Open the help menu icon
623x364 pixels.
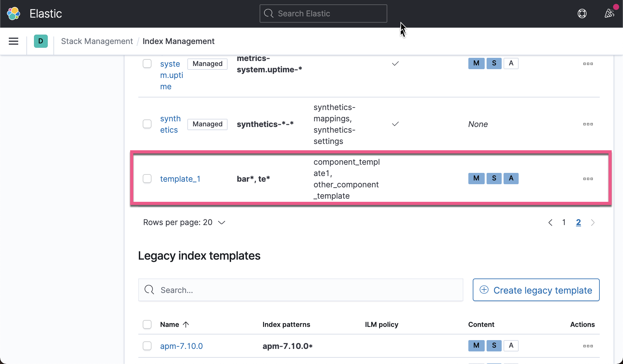582,14
